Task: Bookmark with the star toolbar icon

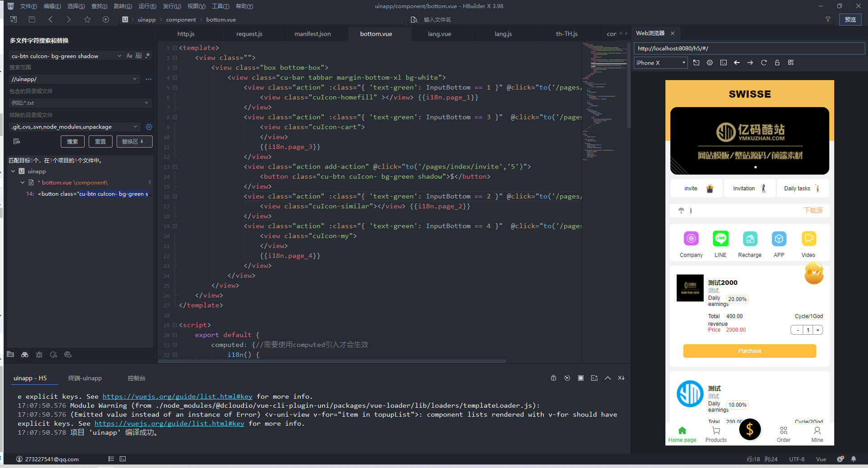Action: click(87, 19)
